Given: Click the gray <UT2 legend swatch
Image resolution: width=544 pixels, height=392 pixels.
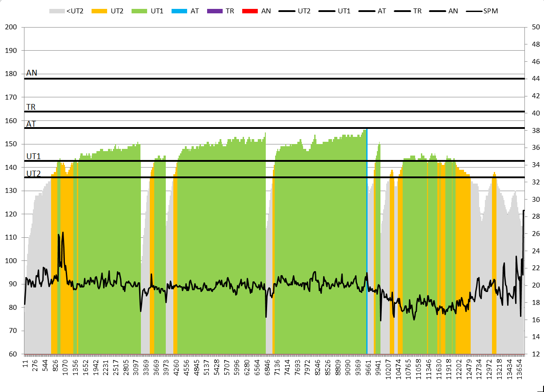Looking at the screenshot, I should tap(56, 11).
